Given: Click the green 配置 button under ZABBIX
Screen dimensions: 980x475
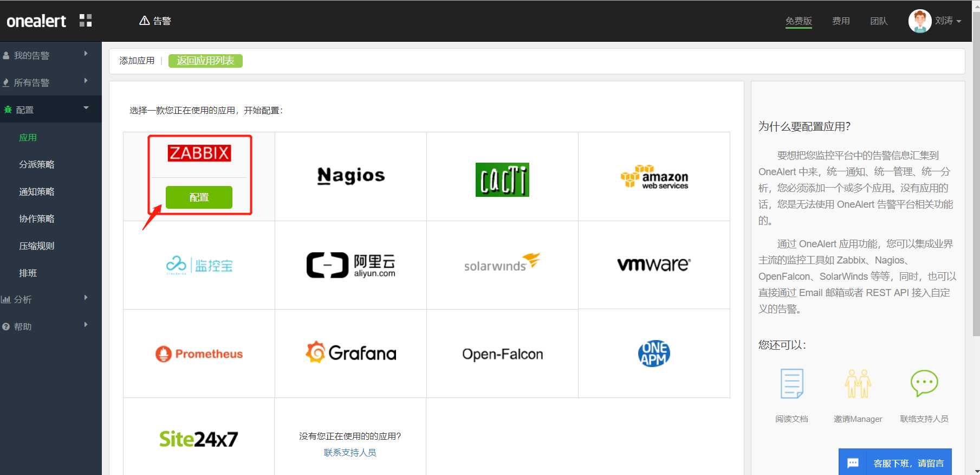Looking at the screenshot, I should (x=199, y=197).
